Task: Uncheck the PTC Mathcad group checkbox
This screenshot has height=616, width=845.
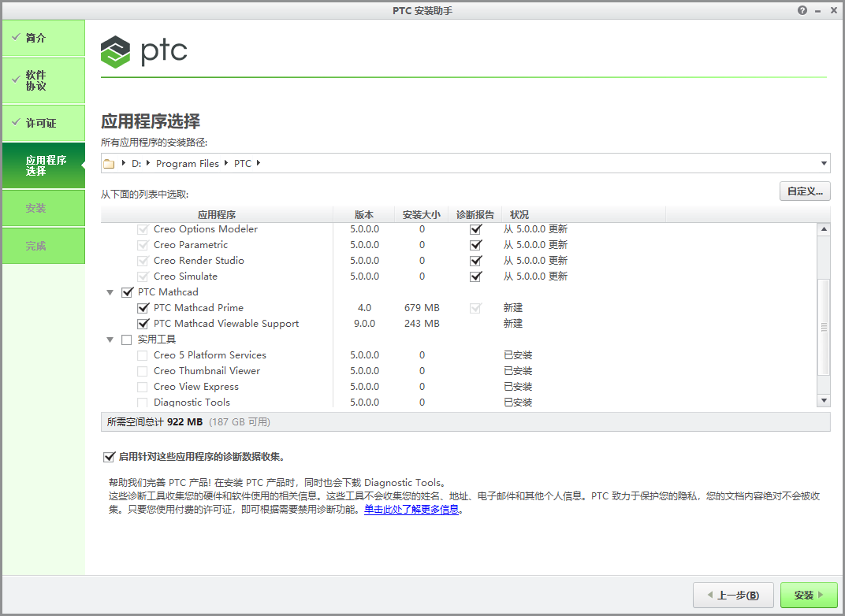Action: (127, 292)
